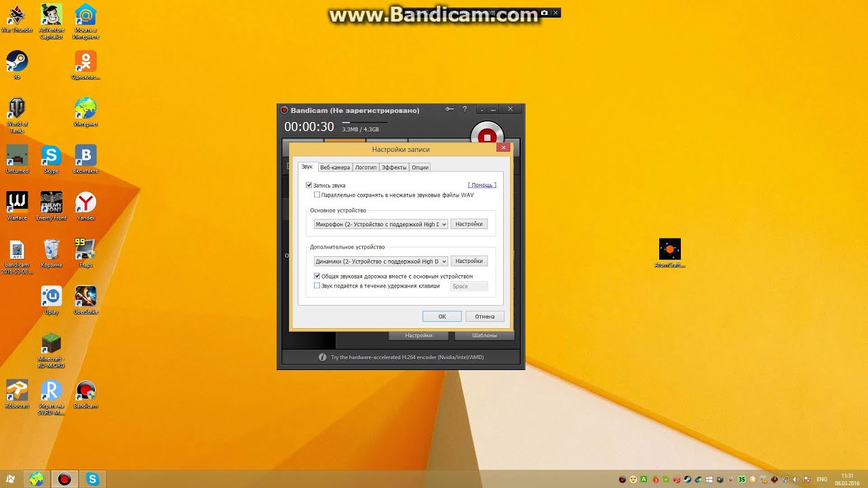Open the Играть на SV.RU-M shortcut

pyautogui.click(x=52, y=398)
